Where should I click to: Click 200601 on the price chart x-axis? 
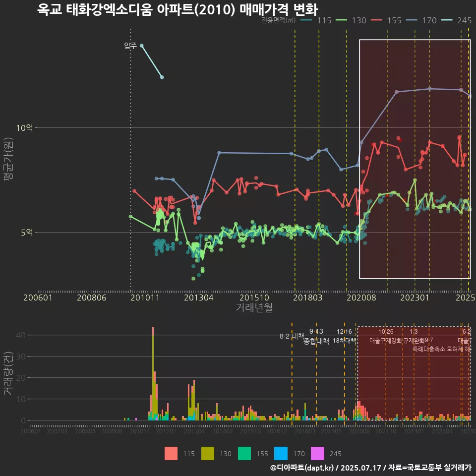[38, 297]
